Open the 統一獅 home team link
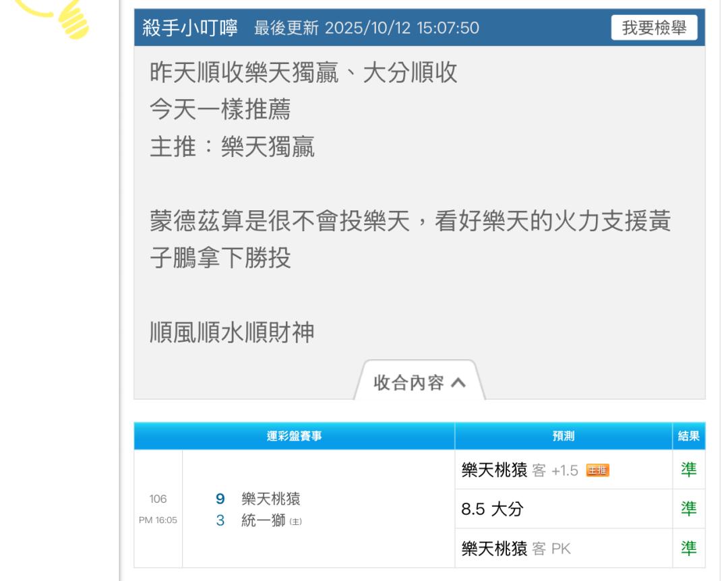The width and height of the screenshot is (728, 581). pos(264,521)
